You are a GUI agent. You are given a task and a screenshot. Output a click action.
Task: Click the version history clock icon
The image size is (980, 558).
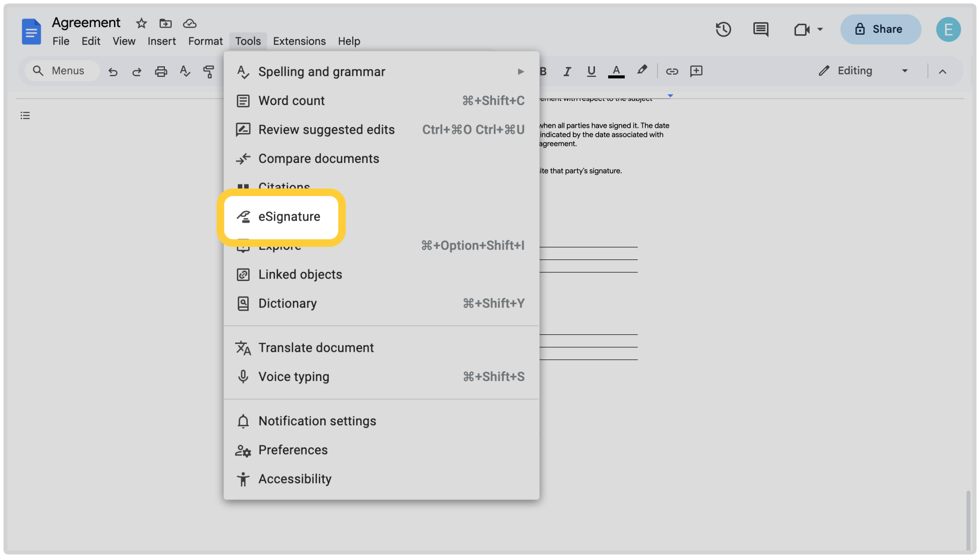pyautogui.click(x=723, y=29)
